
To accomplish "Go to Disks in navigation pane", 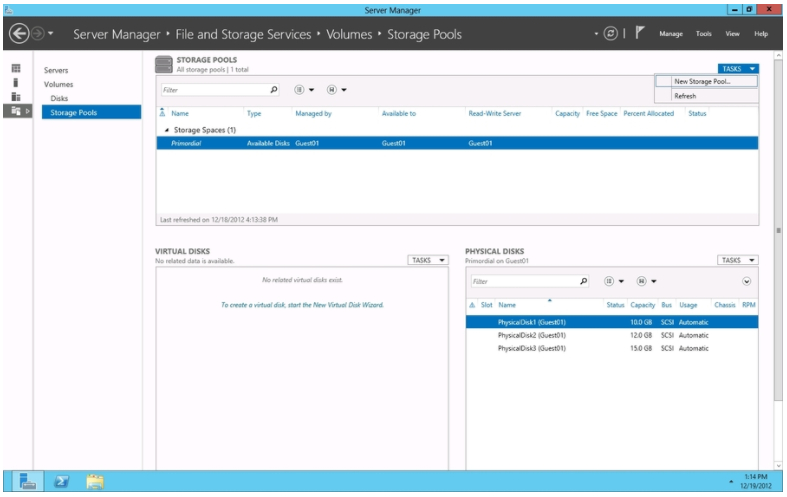I will click(x=59, y=98).
